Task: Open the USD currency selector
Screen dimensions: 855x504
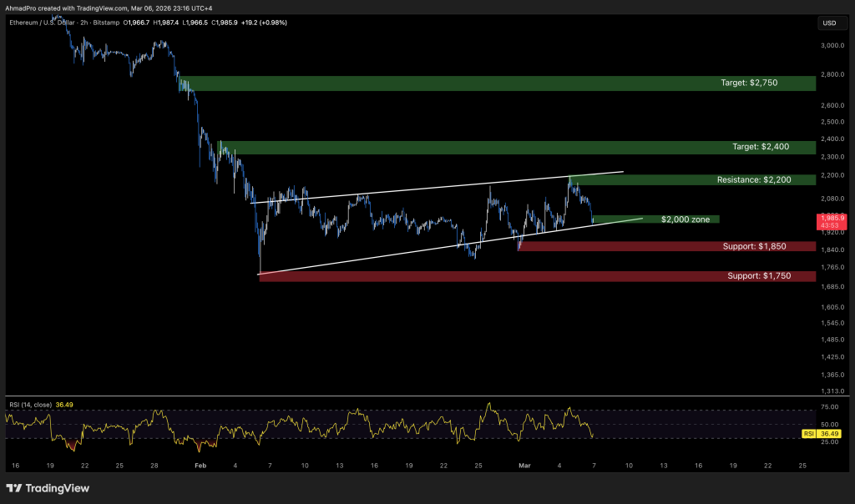Action: 829,23
